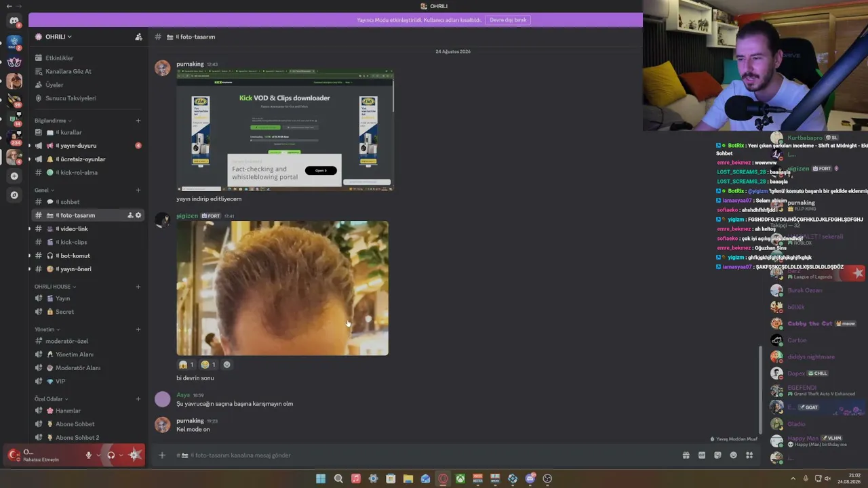
Task: Join Yayın voice channel
Action: tap(87, 298)
